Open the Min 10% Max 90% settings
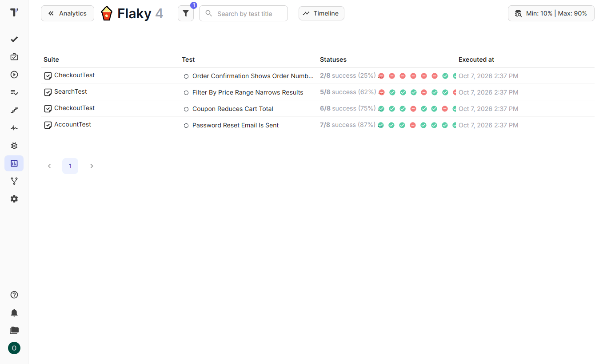Viewport: 607px width, 364px height. pos(551,13)
